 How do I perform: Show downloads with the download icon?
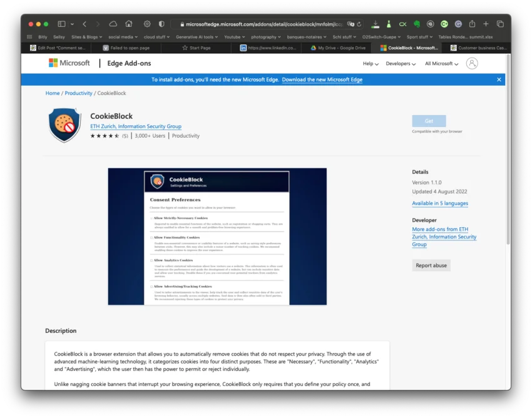point(375,24)
